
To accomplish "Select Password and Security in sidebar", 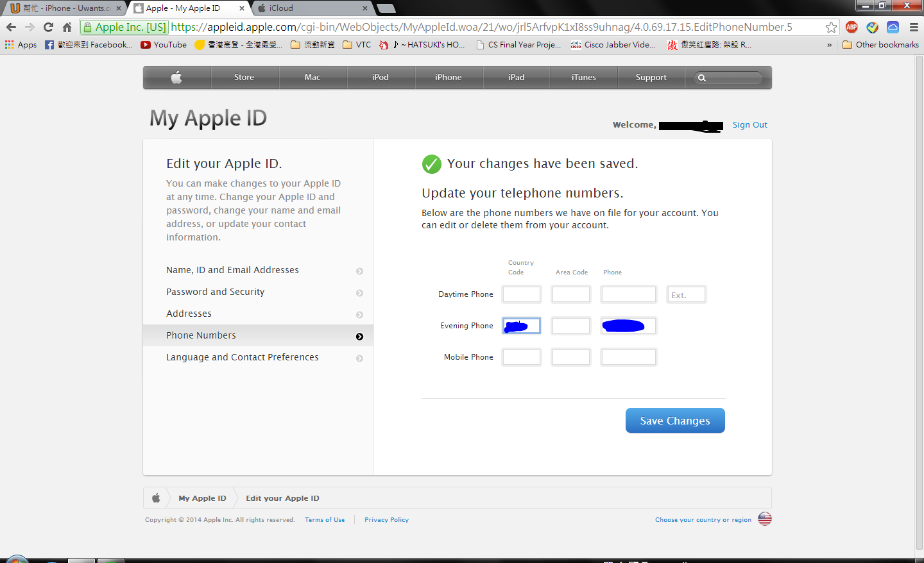I will pyautogui.click(x=258, y=292).
